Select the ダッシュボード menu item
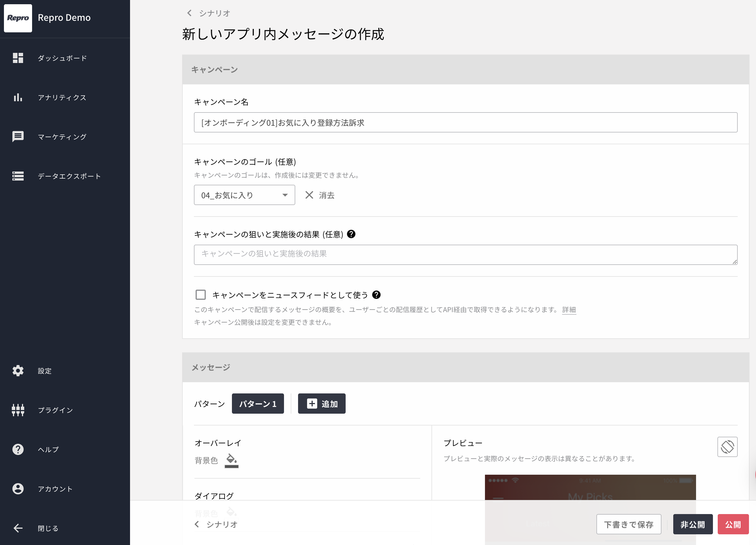This screenshot has width=756, height=545. pos(62,58)
